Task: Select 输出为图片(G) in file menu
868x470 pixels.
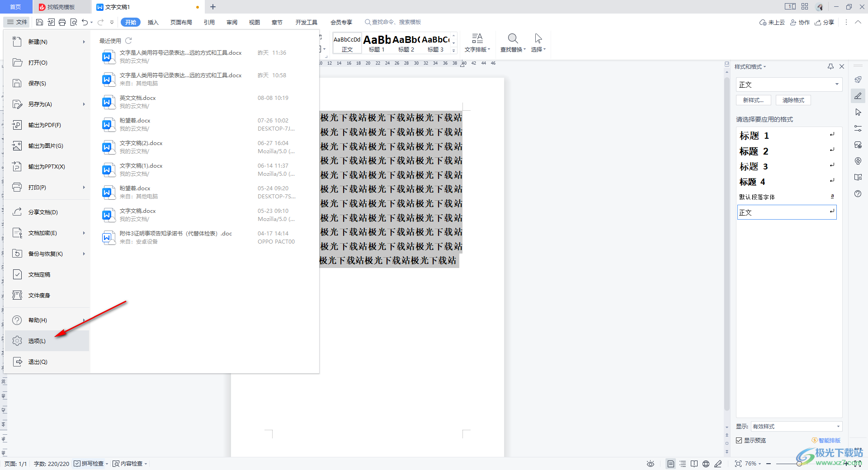Action: pyautogui.click(x=47, y=146)
